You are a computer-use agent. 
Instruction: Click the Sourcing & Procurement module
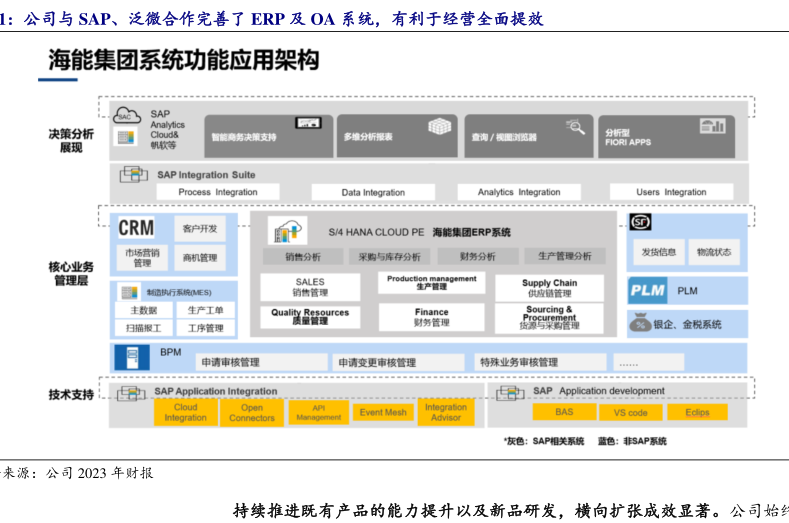(x=549, y=318)
